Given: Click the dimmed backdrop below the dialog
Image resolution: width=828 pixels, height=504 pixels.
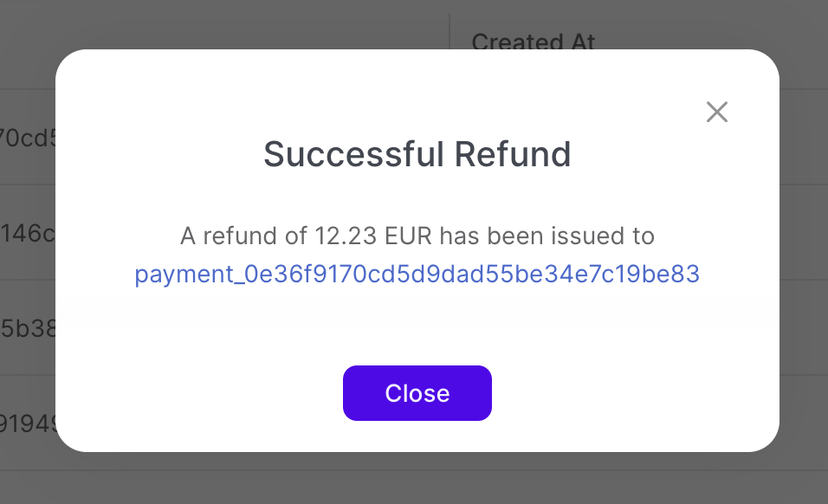Looking at the screenshot, I should click(416, 481).
